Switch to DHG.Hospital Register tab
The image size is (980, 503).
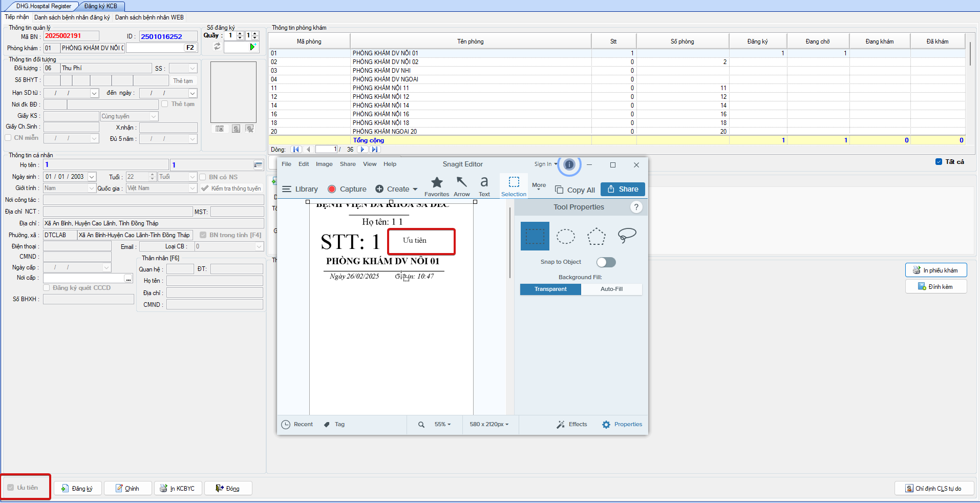tap(44, 6)
